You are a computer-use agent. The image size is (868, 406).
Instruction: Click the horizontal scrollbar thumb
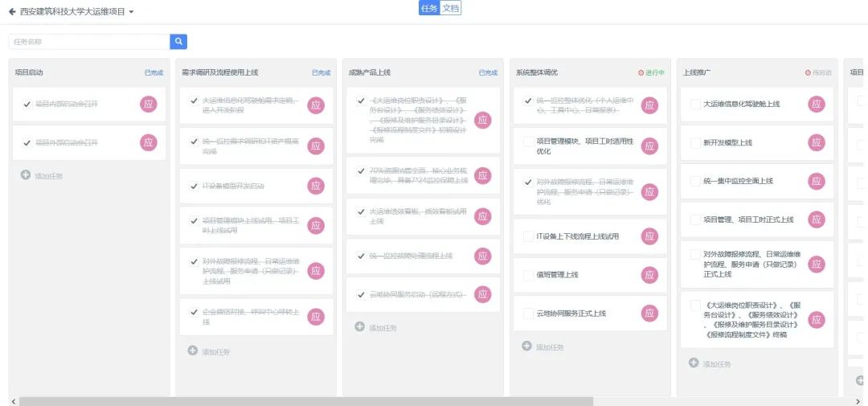click(305, 401)
